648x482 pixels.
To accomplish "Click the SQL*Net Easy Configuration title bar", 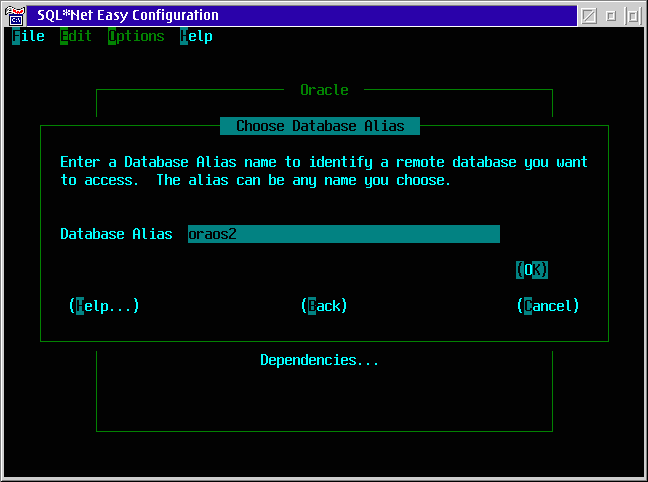I will tap(302, 16).
